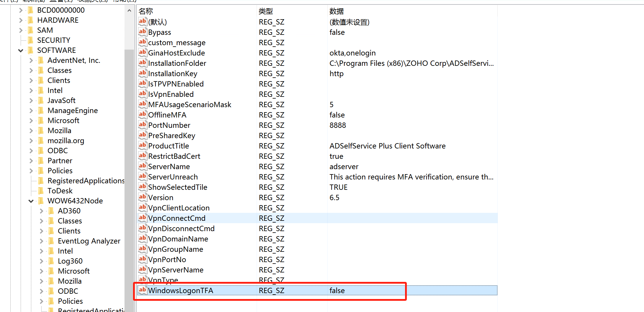Click the icon beside ServerName entry
The image size is (644, 312).
[142, 166]
